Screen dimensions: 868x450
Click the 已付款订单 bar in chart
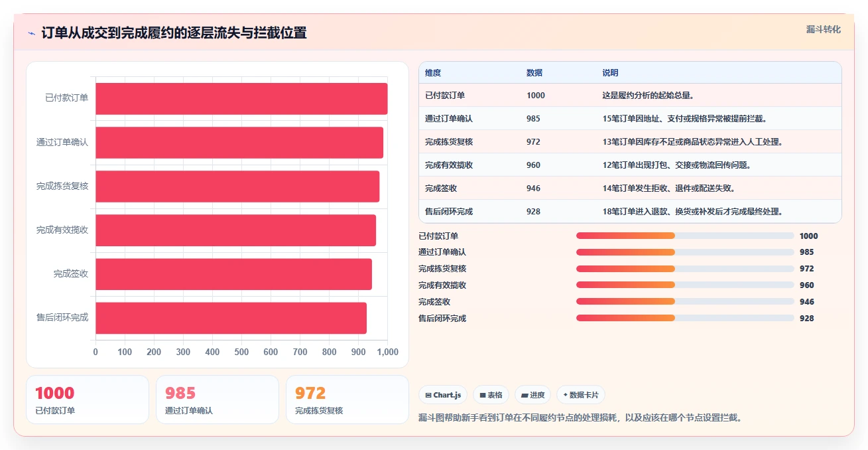pyautogui.click(x=241, y=98)
